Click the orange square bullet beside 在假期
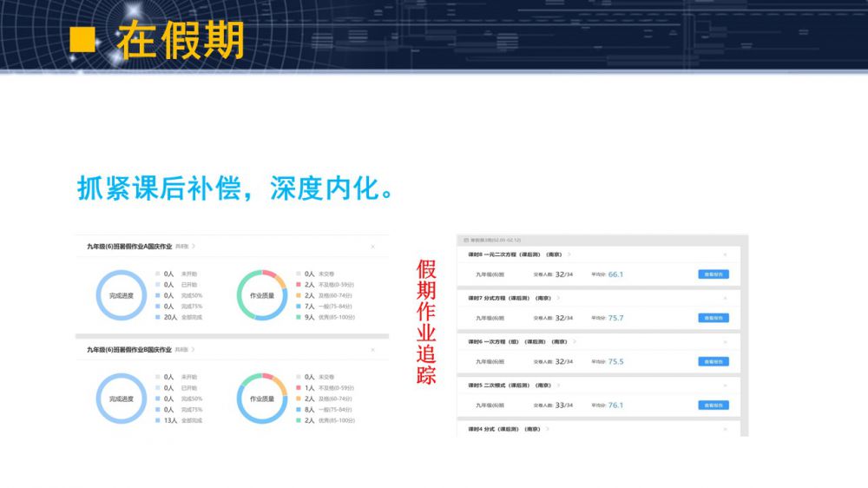Viewport: 868px width, 488px height. coord(82,38)
